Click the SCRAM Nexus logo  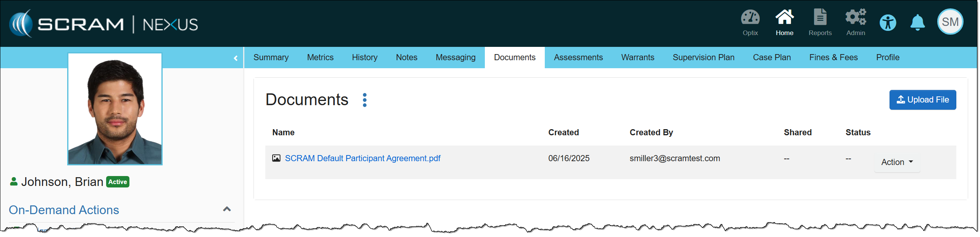pyautogui.click(x=104, y=24)
